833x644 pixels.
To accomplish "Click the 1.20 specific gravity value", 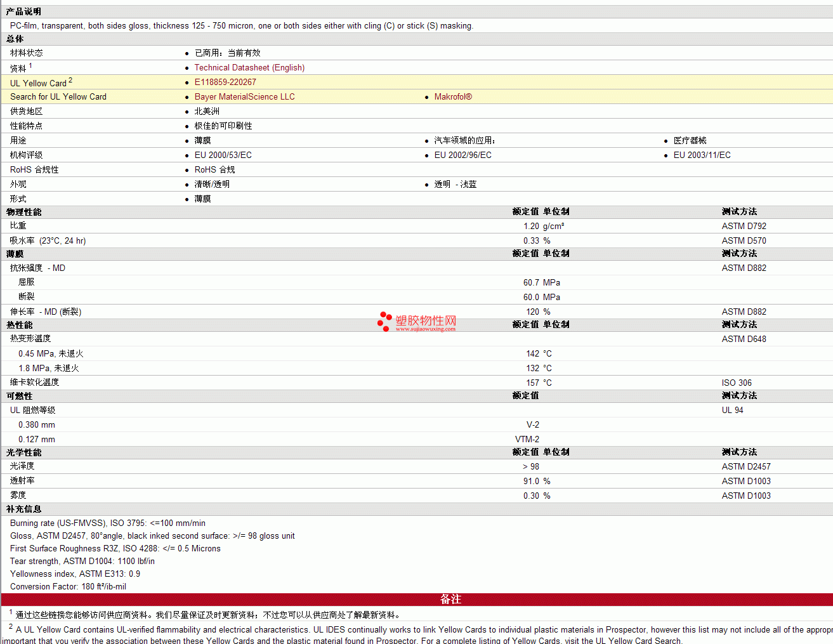I will [x=532, y=227].
